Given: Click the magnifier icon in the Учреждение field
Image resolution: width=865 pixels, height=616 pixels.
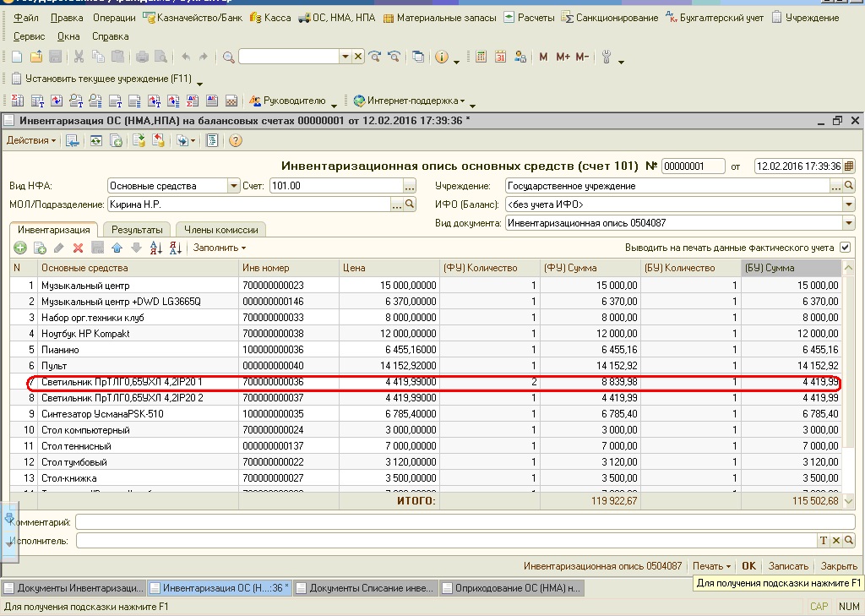Looking at the screenshot, I should (849, 186).
